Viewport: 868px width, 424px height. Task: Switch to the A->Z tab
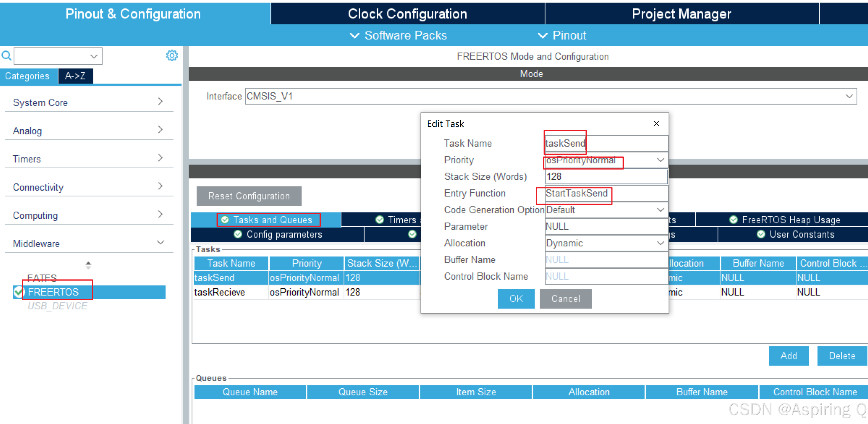point(76,76)
